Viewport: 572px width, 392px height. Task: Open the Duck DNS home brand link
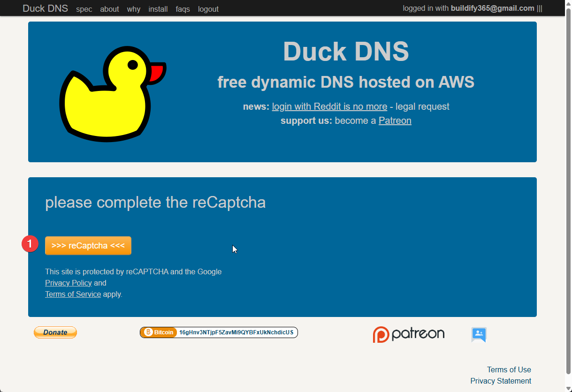pos(45,8)
